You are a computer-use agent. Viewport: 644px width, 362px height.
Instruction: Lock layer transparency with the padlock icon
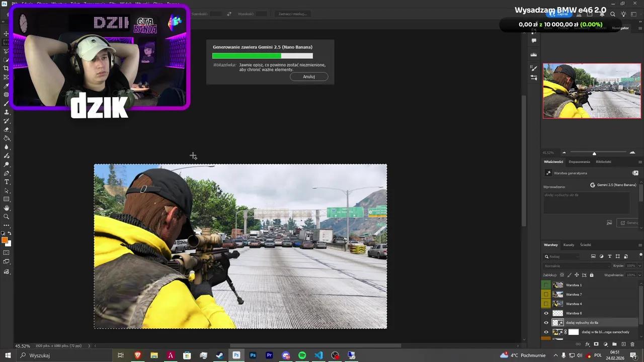(x=591, y=275)
